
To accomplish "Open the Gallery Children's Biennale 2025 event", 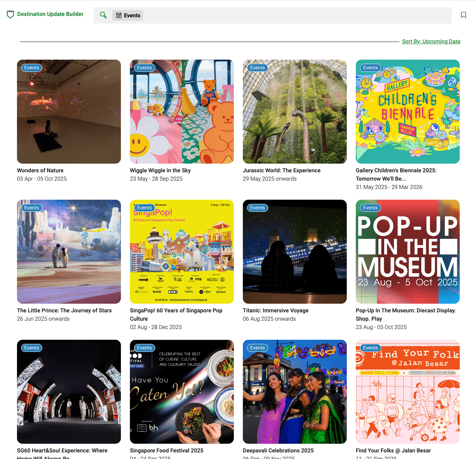I will (x=407, y=111).
